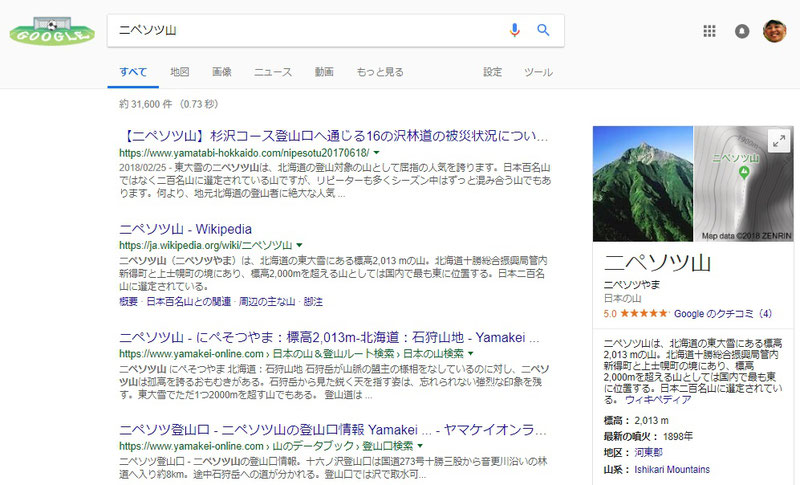This screenshot has width=800, height=485.
Task: Open the もっと見る menu
Action: 380,72
